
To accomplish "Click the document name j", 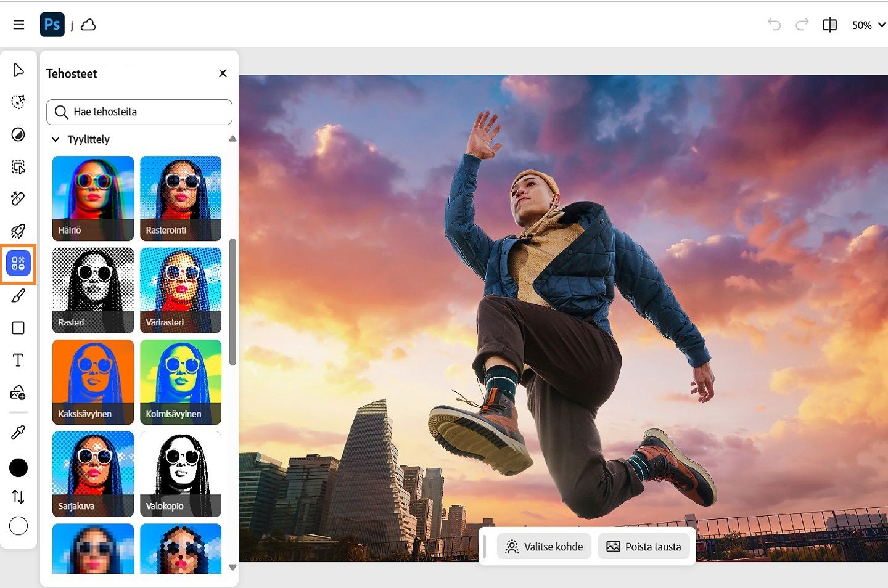I will click(x=72, y=26).
